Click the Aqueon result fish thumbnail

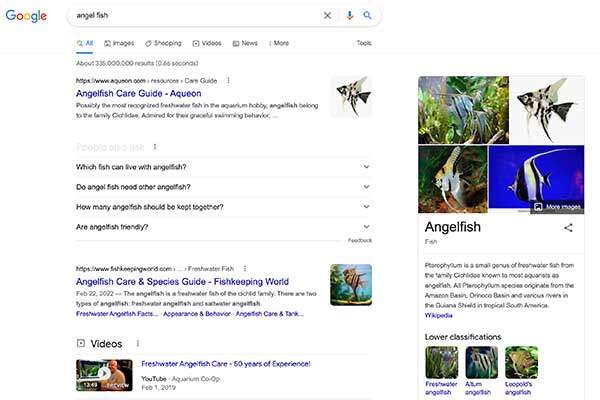[x=351, y=96]
